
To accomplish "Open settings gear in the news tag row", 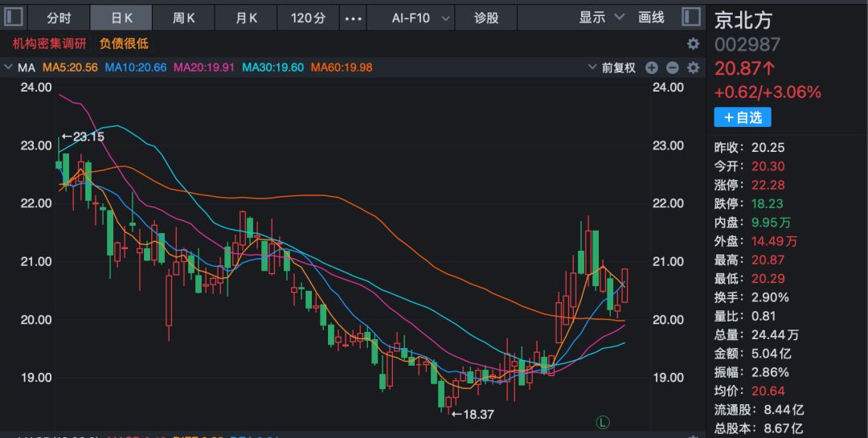I will pos(693,44).
